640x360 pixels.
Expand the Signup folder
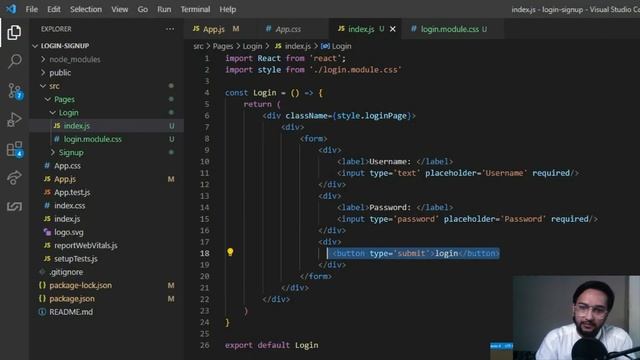pos(53,152)
